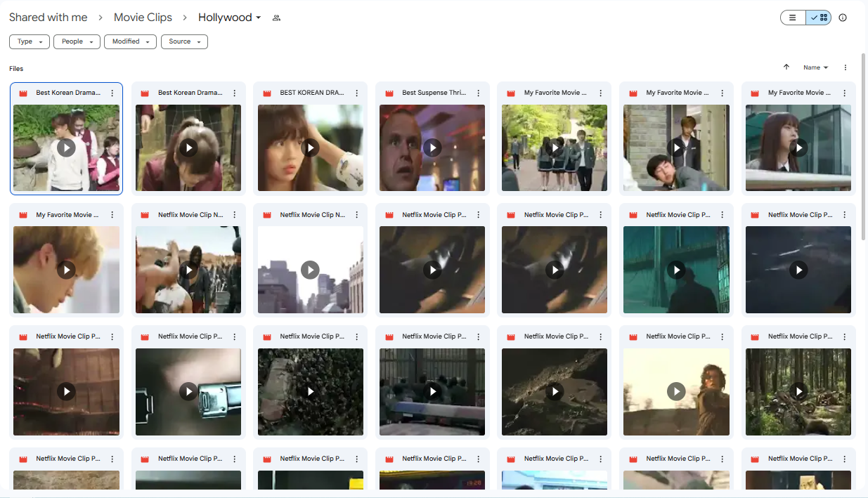Click the vertical scrollbar on the right
Image resolution: width=868 pixels, height=498 pixels.
coord(864,148)
